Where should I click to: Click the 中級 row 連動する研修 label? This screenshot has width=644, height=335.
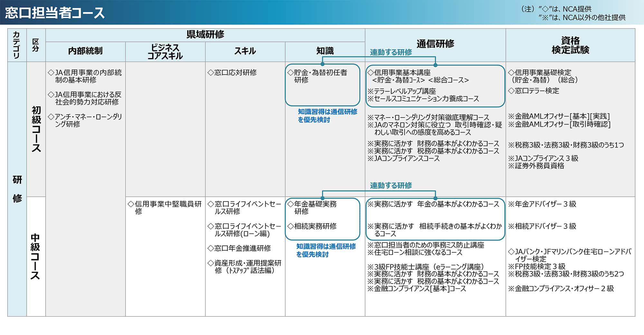pos(391,185)
